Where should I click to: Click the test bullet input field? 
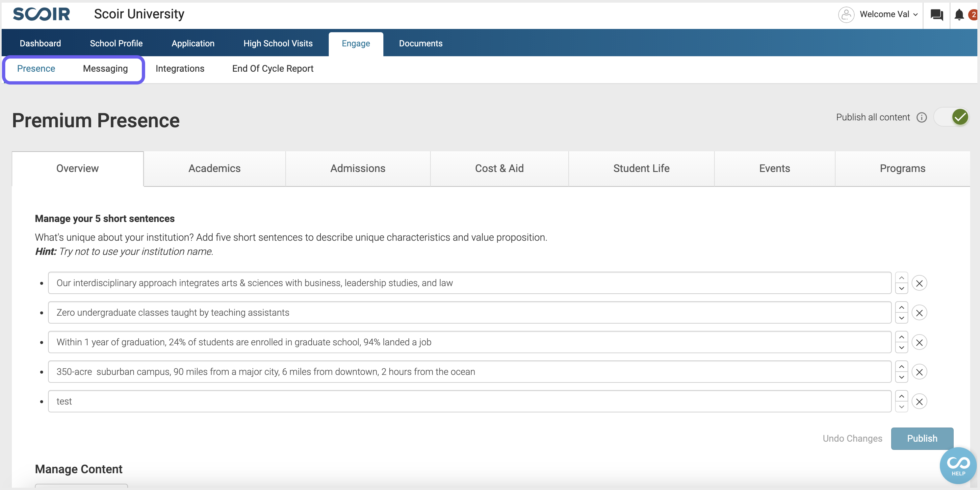click(x=470, y=401)
